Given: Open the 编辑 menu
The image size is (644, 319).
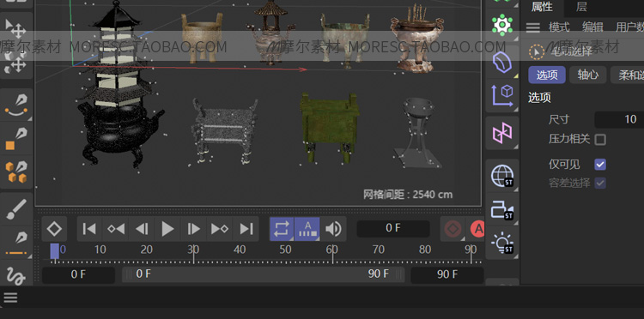Looking at the screenshot, I should coord(592,27).
